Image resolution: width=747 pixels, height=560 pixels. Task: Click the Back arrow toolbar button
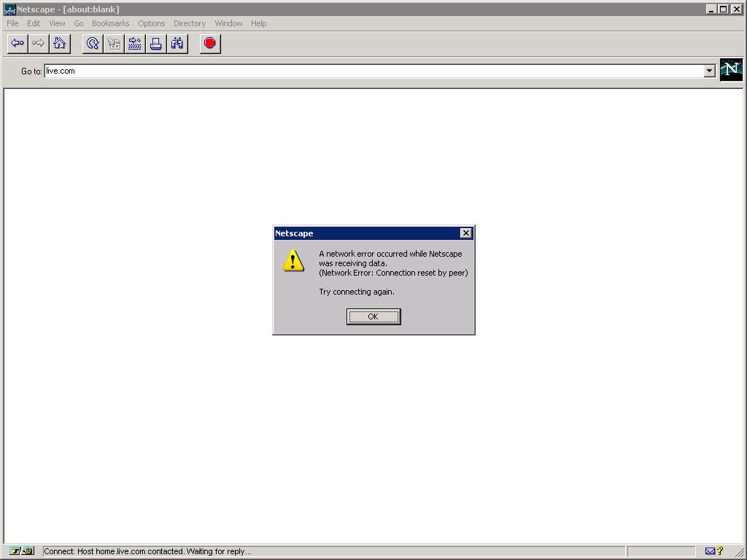(x=18, y=44)
